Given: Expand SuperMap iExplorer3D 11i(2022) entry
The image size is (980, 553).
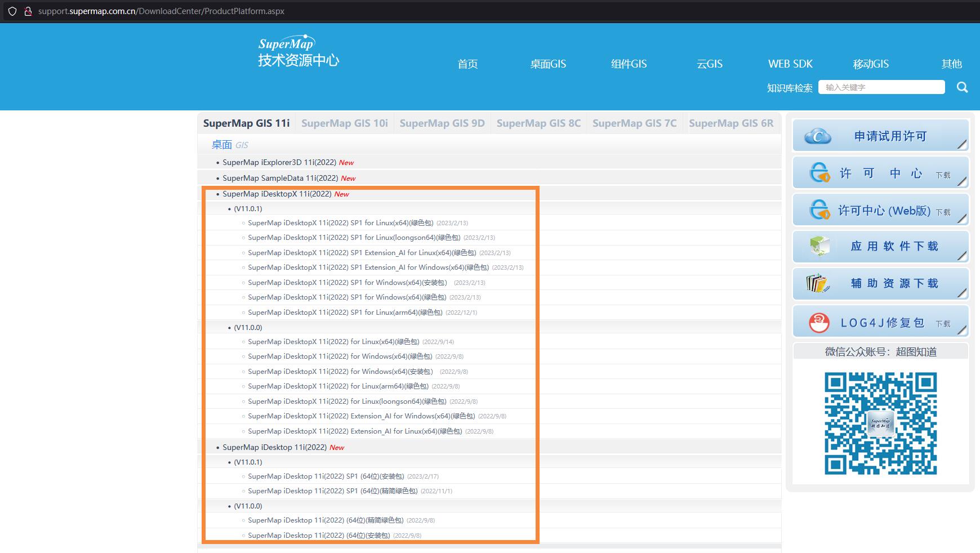Looking at the screenshot, I should tap(279, 162).
